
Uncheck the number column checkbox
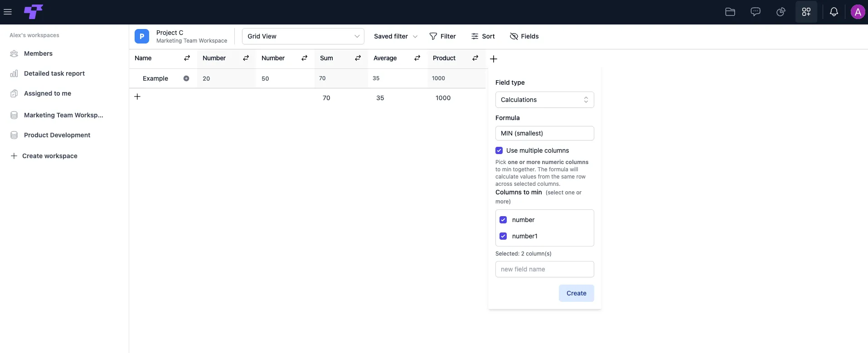(x=503, y=220)
